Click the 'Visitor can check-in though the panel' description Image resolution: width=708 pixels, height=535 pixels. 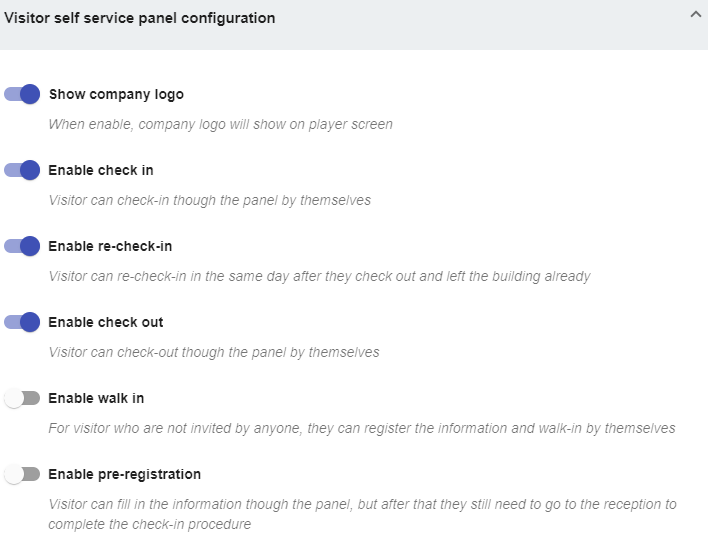coord(210,201)
